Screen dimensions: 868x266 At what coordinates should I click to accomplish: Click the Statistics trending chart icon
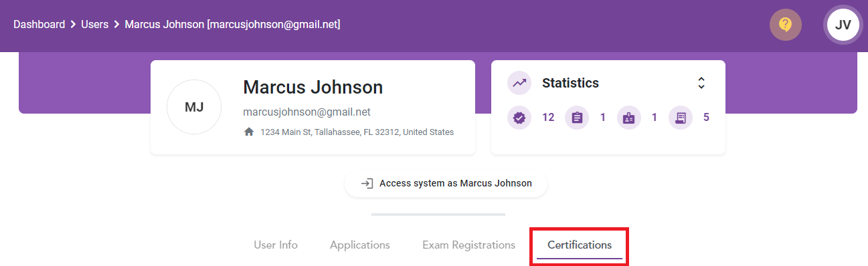(x=520, y=84)
